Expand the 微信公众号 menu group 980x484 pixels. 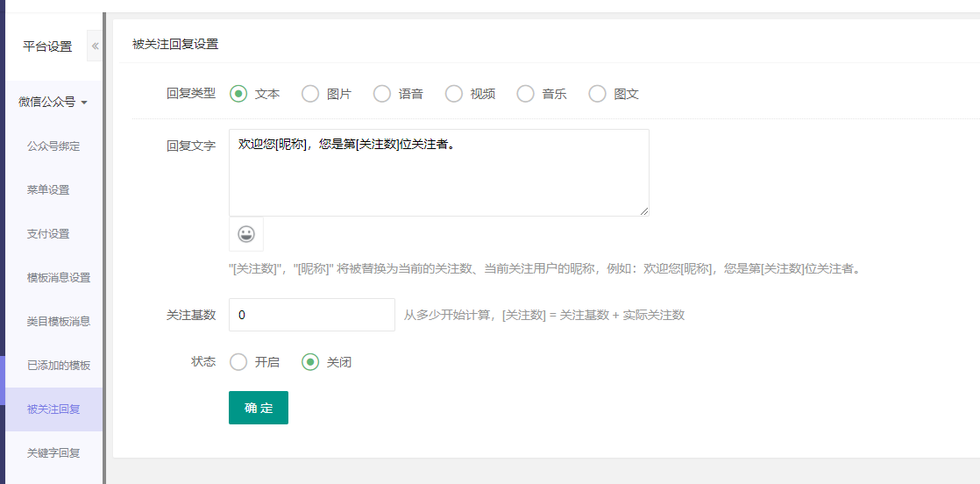tap(53, 102)
